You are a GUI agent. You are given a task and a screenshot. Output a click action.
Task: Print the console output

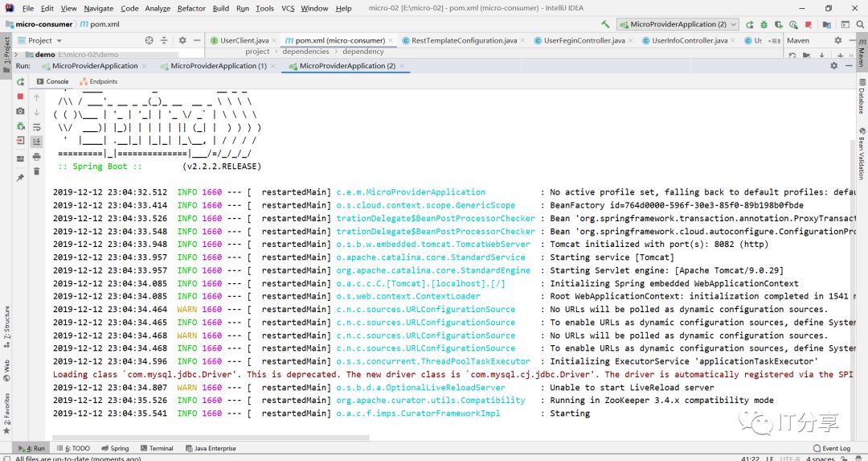[36, 157]
